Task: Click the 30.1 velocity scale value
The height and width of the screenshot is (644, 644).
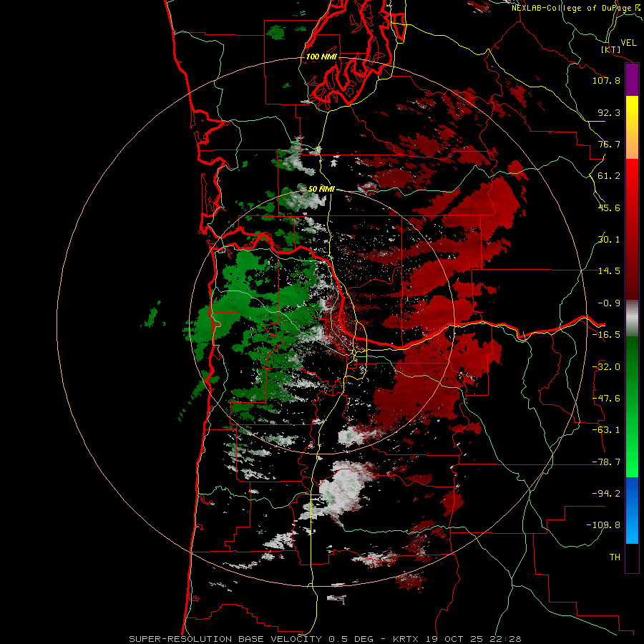Action: pyautogui.click(x=609, y=240)
